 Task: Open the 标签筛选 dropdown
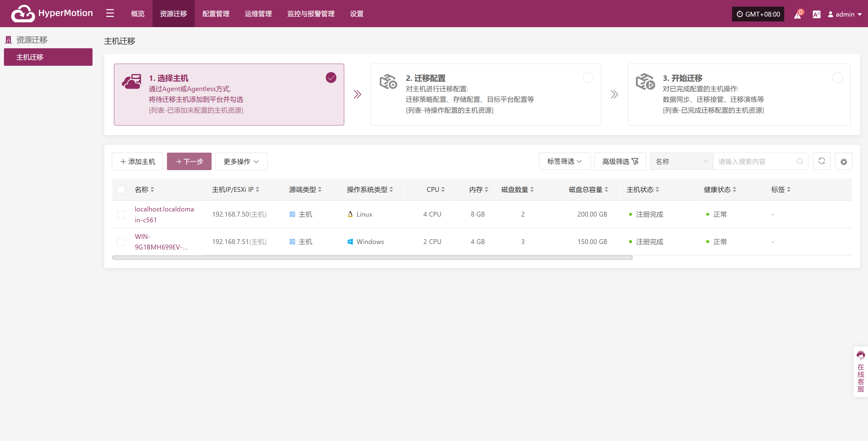[565, 161]
